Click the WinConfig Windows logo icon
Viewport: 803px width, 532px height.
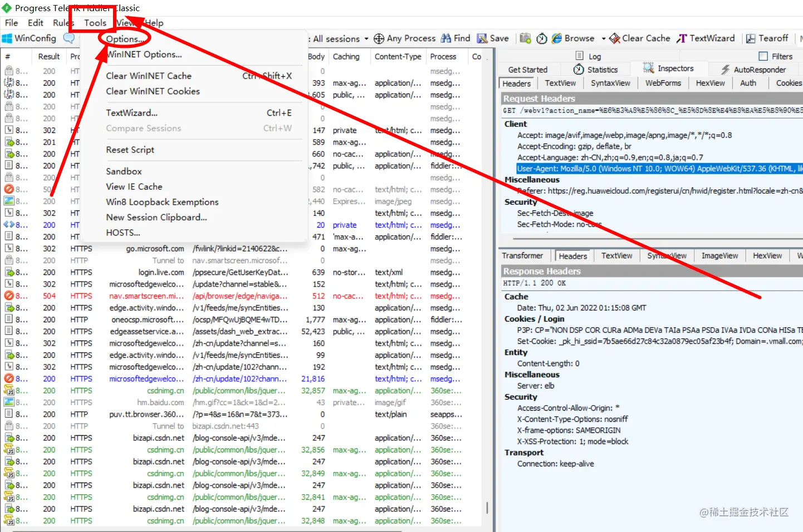coord(7,38)
